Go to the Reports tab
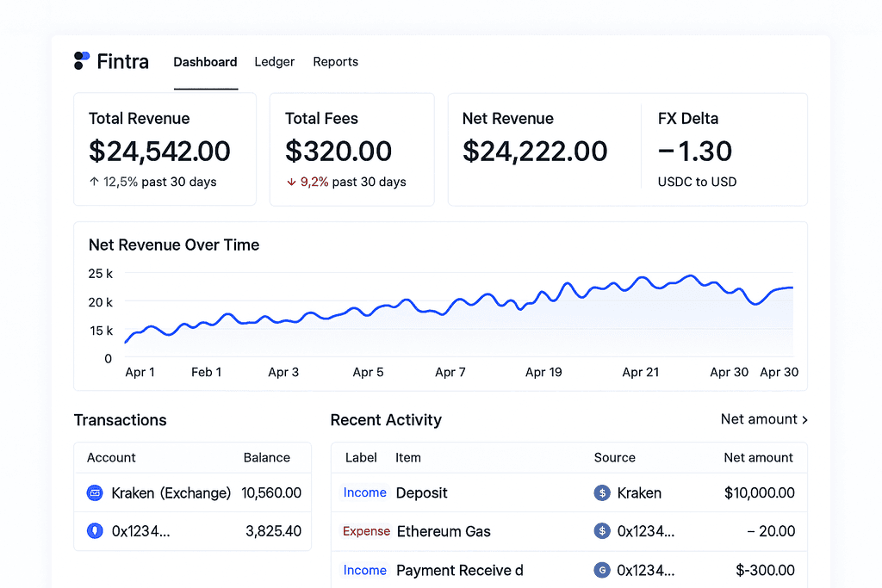The width and height of the screenshot is (882, 588). (336, 62)
